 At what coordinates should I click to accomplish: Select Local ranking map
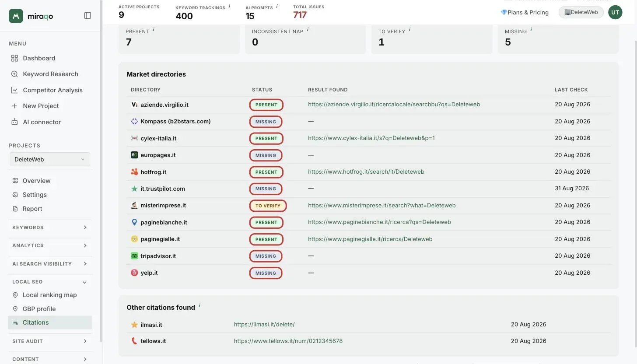(x=50, y=295)
